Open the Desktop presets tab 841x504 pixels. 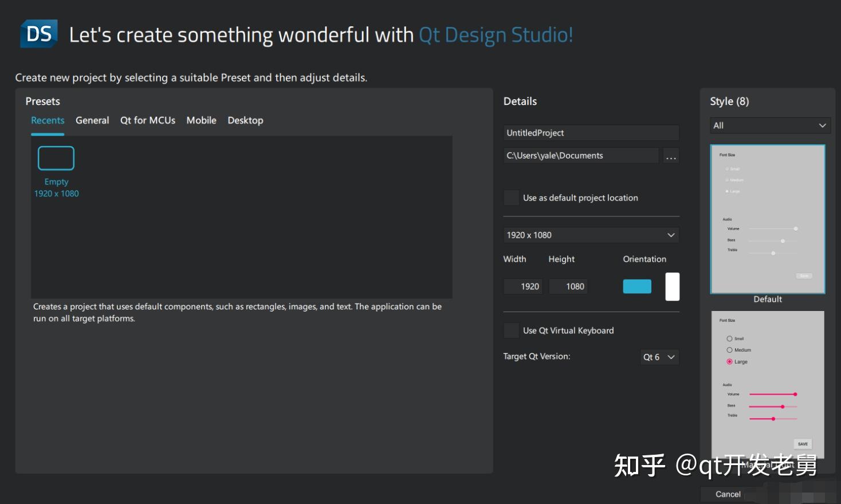tap(245, 120)
